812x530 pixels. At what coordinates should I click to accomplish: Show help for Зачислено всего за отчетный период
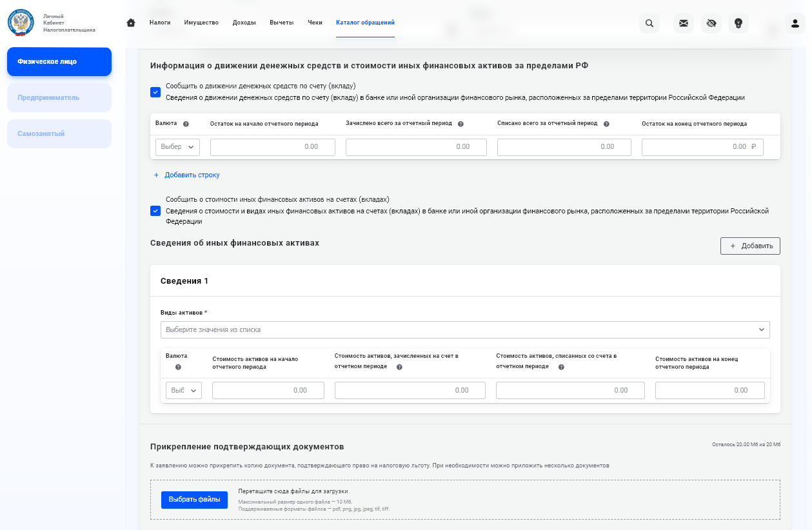tap(460, 124)
